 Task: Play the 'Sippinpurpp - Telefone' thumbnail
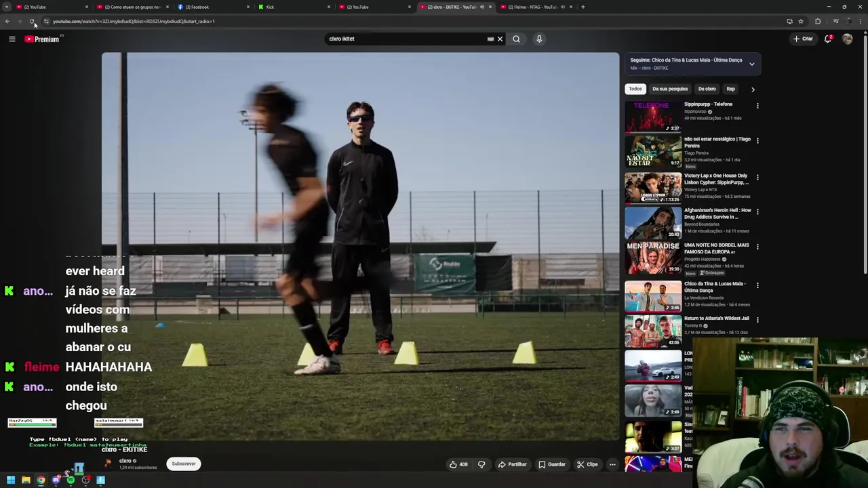tap(653, 117)
